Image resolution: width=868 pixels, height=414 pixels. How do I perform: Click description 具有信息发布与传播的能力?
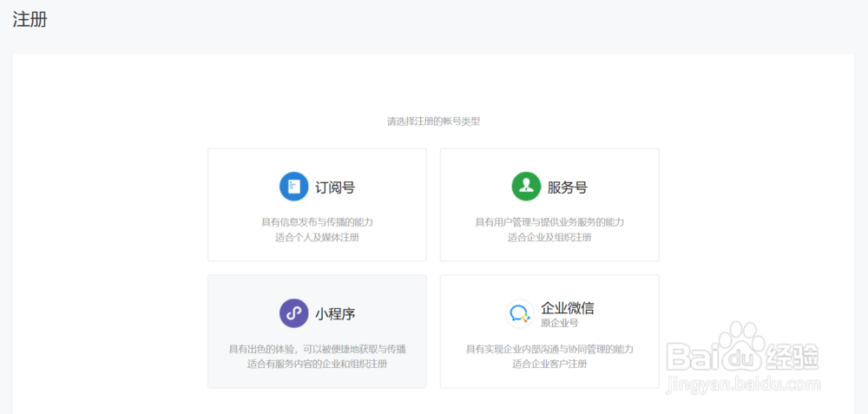[317, 222]
